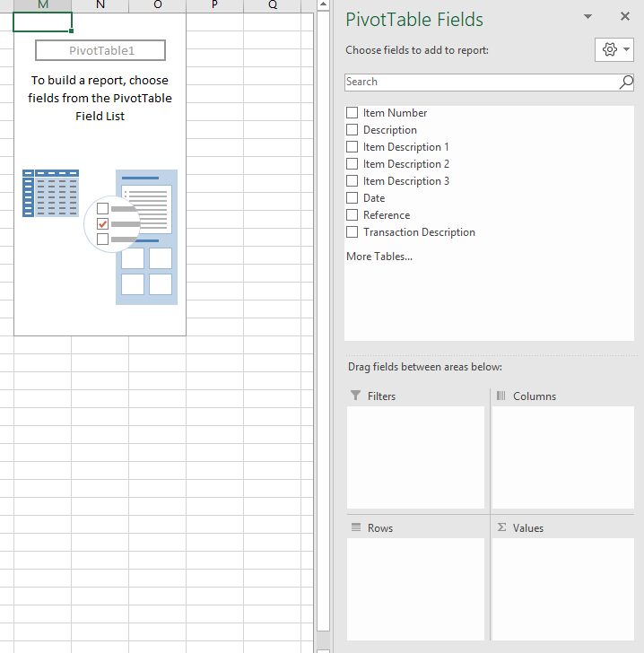Image resolution: width=644 pixels, height=653 pixels.
Task: Select column Q header
Action: point(273,5)
